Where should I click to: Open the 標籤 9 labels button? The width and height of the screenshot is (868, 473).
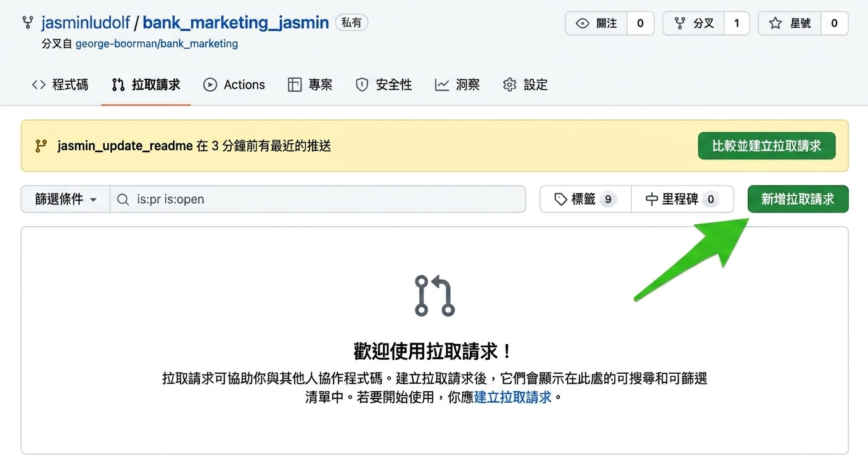(586, 199)
